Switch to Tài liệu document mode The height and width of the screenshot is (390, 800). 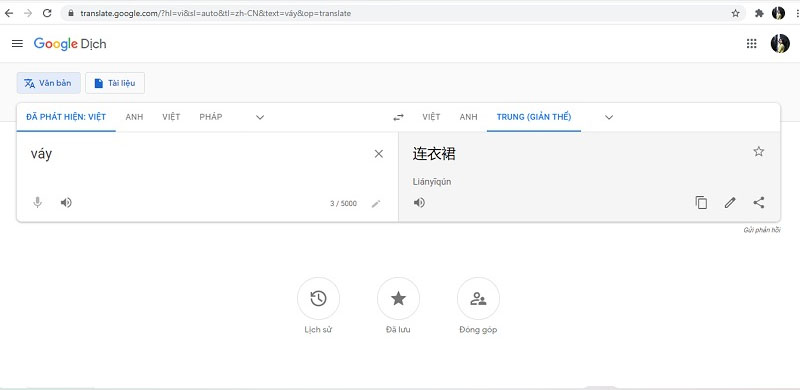point(115,83)
